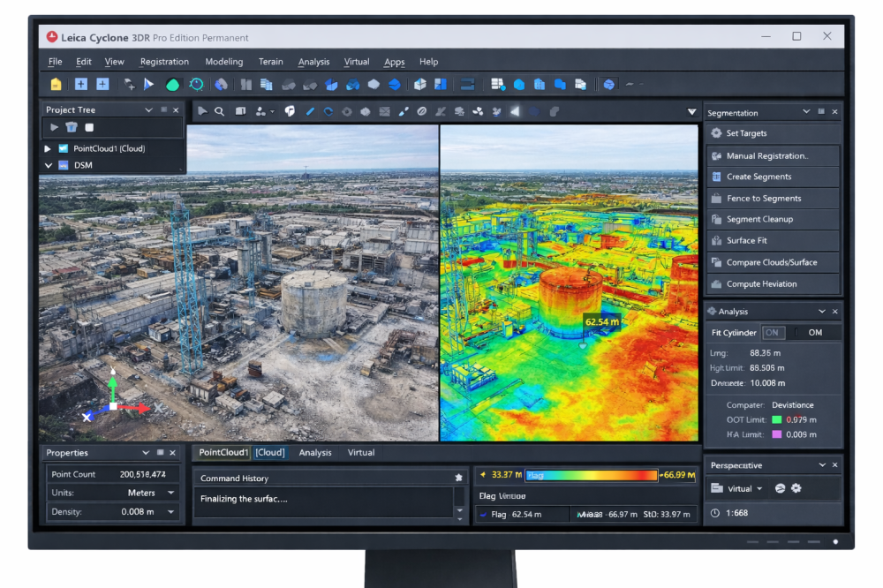Switch to the Analysis tab below viewport
The width and height of the screenshot is (883, 588).
coord(315,453)
